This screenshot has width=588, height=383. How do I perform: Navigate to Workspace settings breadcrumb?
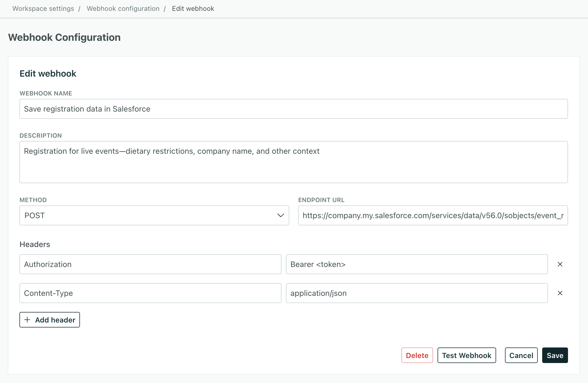tap(43, 9)
